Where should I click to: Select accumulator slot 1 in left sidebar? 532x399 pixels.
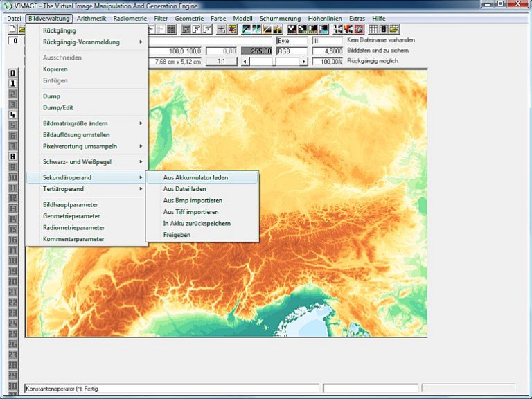pyautogui.click(x=12, y=82)
